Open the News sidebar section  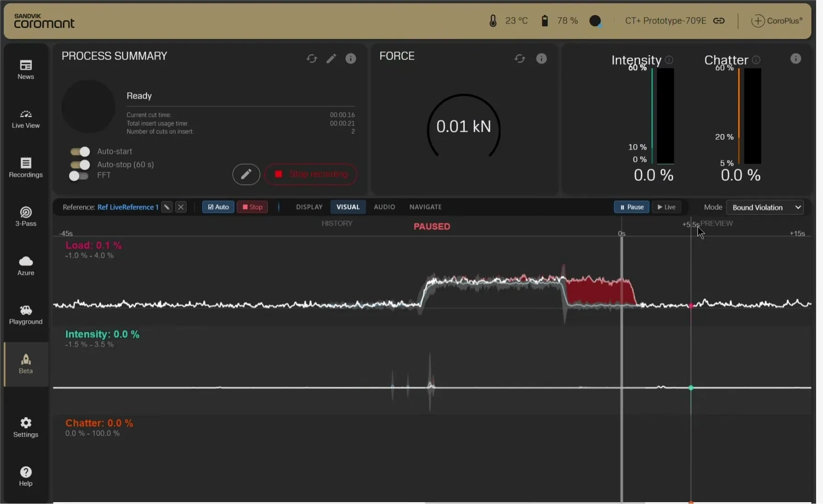[26, 69]
